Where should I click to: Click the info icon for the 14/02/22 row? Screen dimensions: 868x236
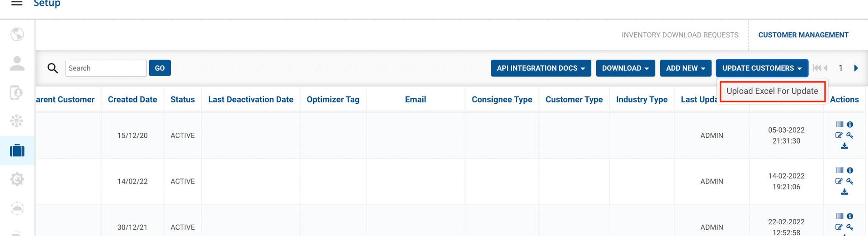(850, 170)
